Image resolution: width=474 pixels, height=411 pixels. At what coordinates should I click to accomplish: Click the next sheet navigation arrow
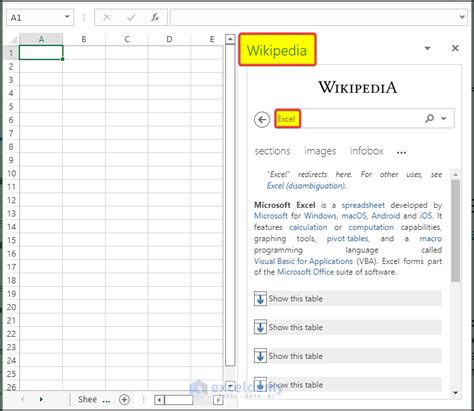point(41,399)
